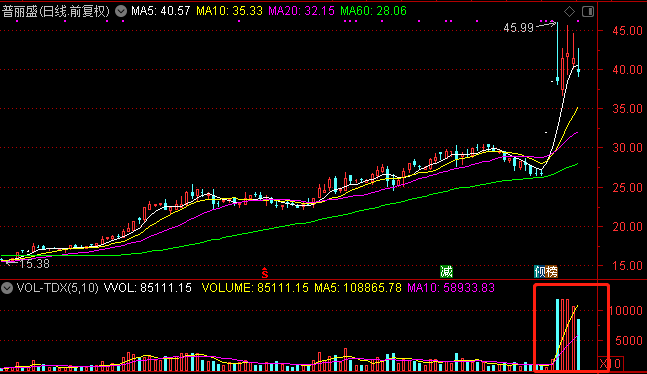The image size is (647, 374).
Task: Select the 普丽盛(日线.前复权) title text
Action: coord(56,11)
